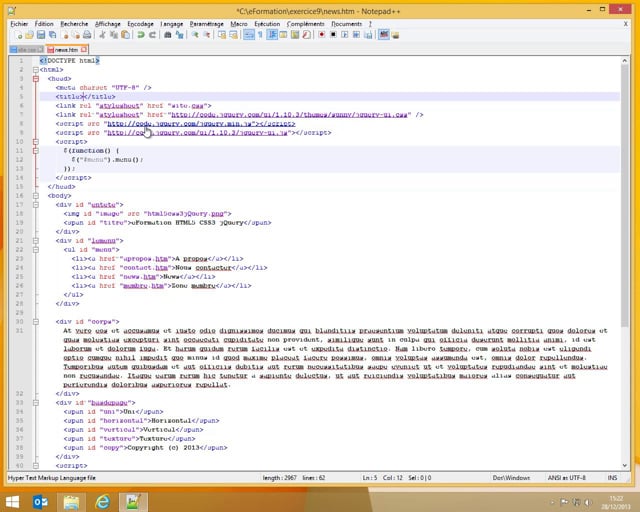640x512 pixels.
Task: Collapse the script fold on line 10
Action: click(36, 142)
